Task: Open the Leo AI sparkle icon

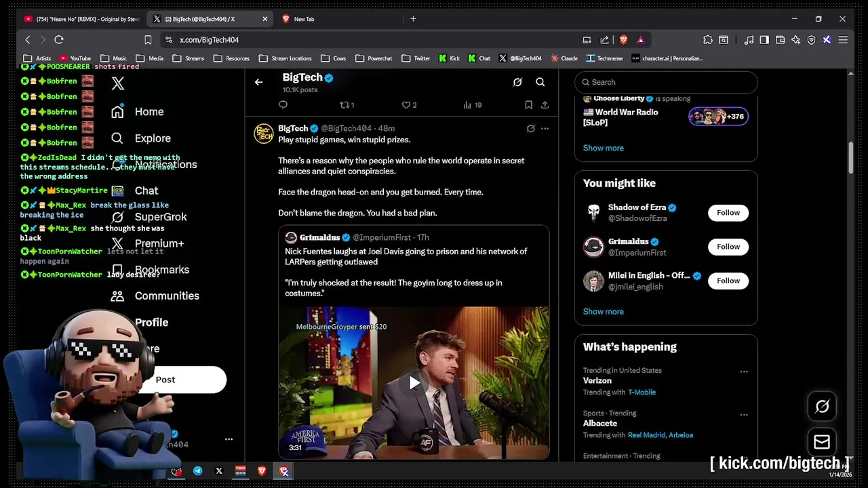Action: coord(795,40)
